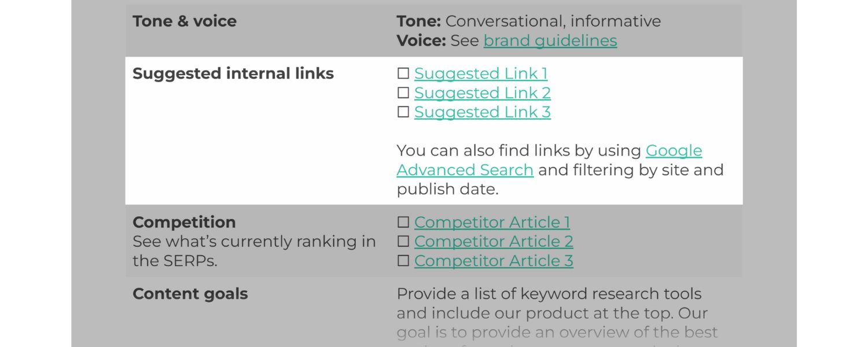Click the Competitor Article 3 link
Image resolution: width=868 pixels, height=347 pixels.
point(494,261)
